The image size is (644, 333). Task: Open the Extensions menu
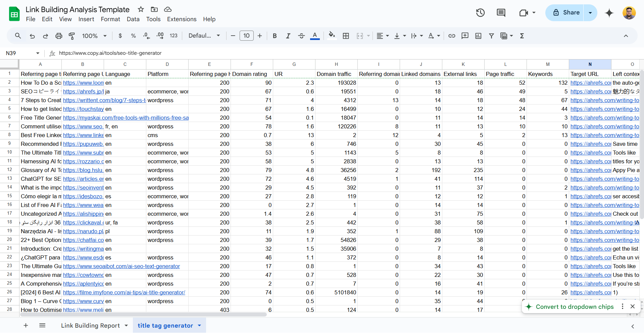(182, 19)
